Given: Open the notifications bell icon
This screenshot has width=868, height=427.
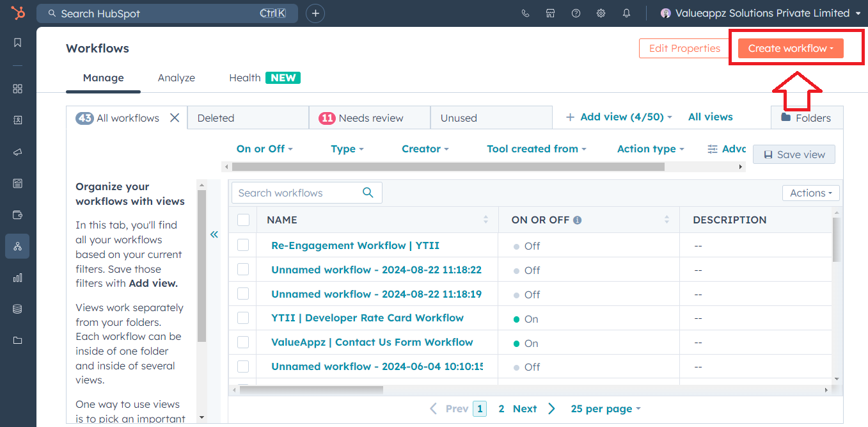Looking at the screenshot, I should coord(626,13).
